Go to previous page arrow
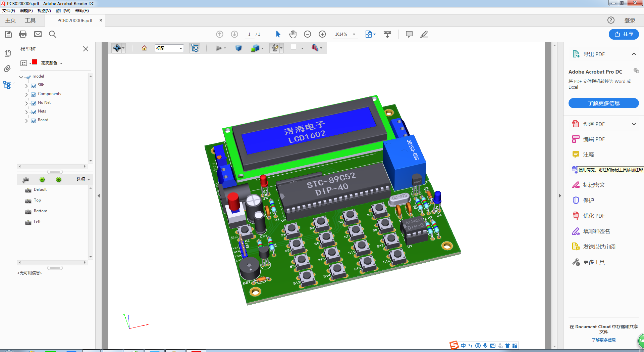The width and height of the screenshot is (644, 352). (x=220, y=34)
